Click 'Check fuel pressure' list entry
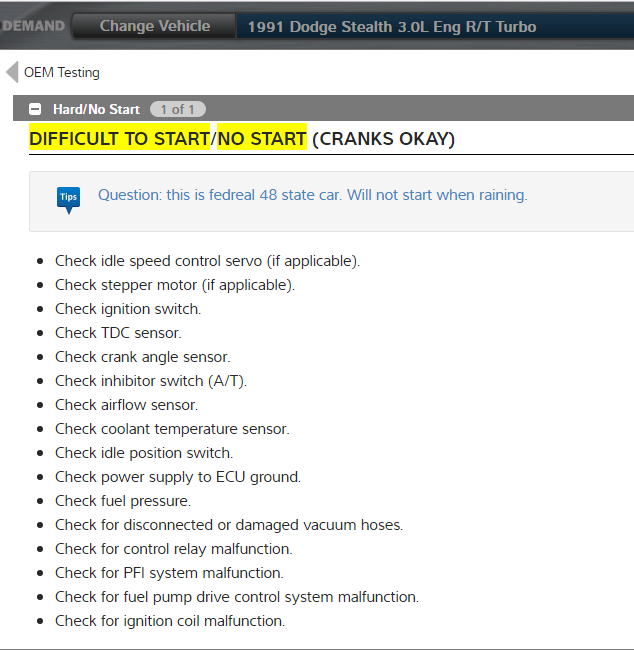 point(122,501)
